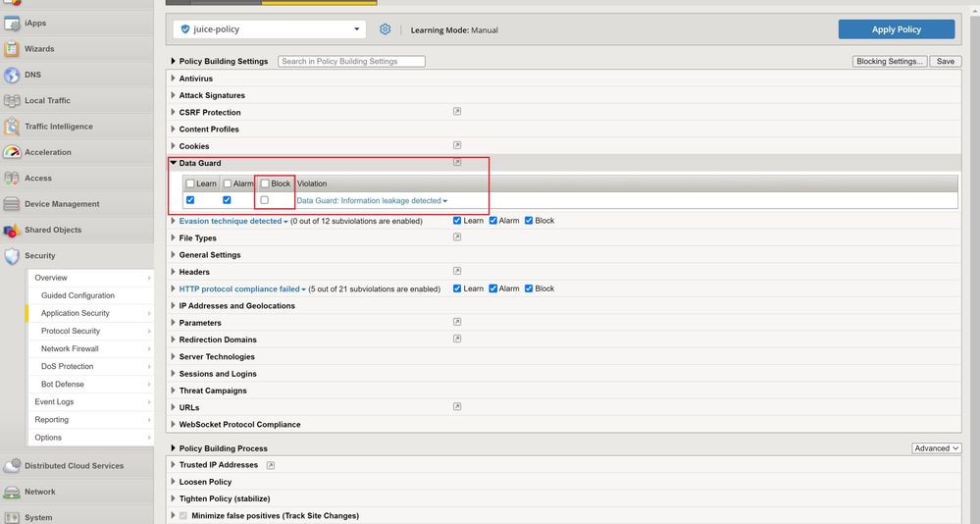Open the Data Guard popout icon
The height and width of the screenshot is (524, 980).
point(457,163)
